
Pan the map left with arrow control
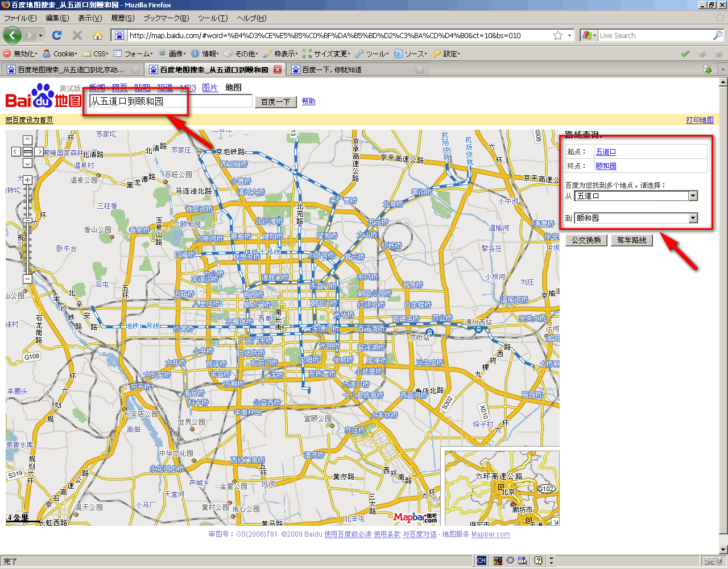pos(16,151)
